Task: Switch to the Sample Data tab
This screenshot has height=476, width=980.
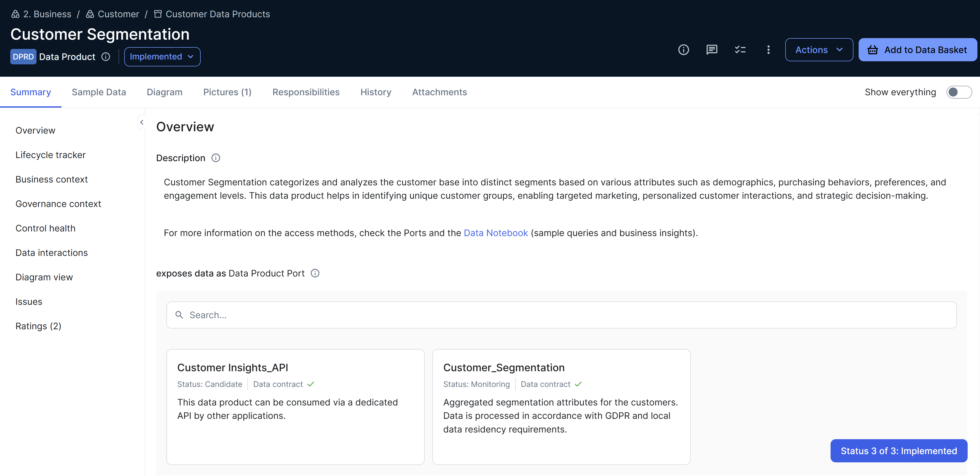Action: pos(99,92)
